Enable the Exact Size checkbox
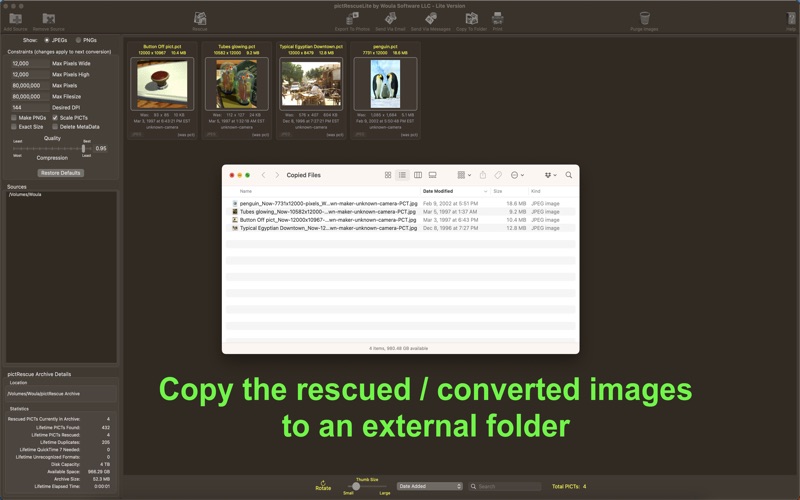 [x=14, y=127]
